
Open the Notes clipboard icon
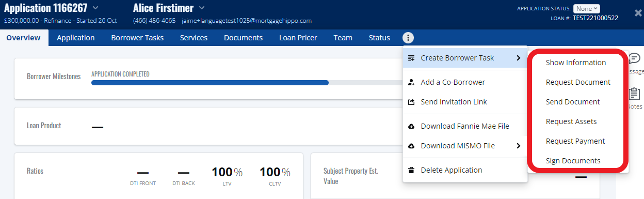[x=634, y=94]
